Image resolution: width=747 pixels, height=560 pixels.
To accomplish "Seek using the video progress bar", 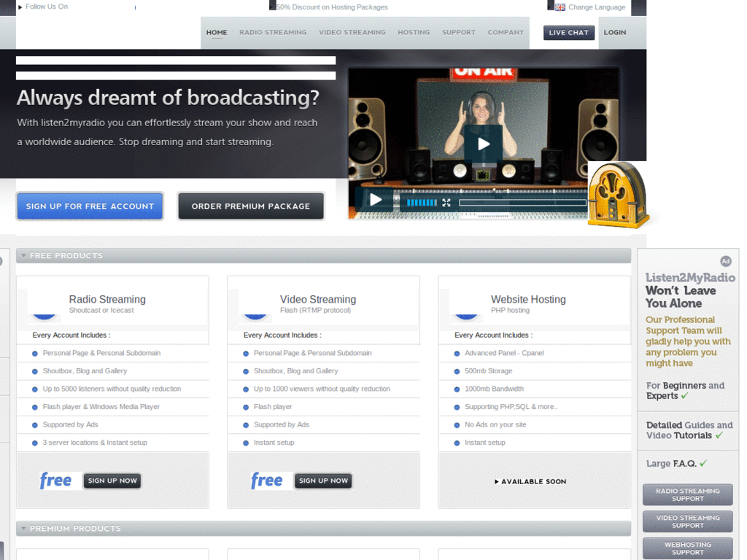I will pyautogui.click(x=522, y=203).
